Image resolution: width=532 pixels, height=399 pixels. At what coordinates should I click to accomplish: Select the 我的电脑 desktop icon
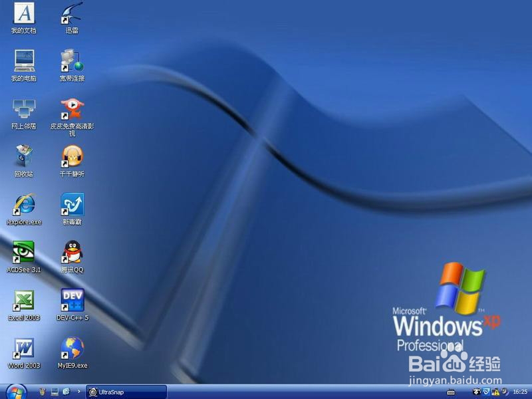point(24,65)
